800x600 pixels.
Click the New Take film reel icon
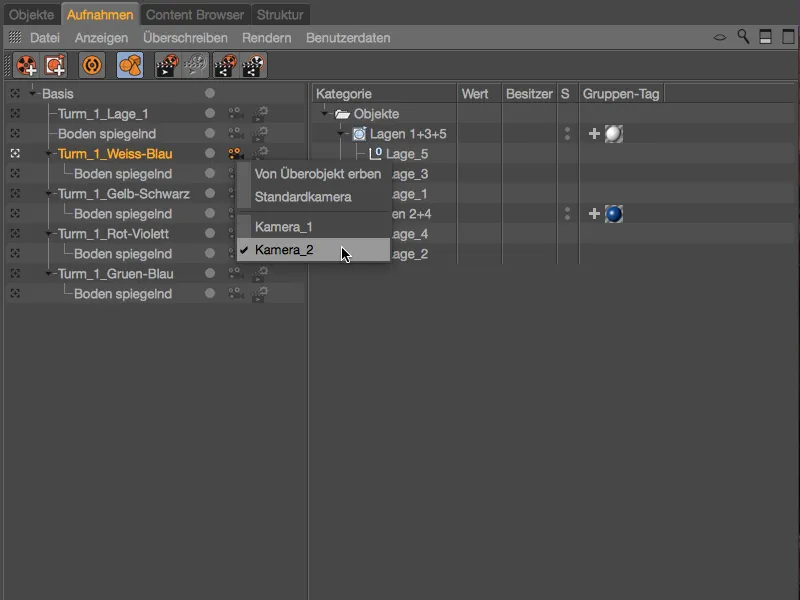tap(26, 65)
